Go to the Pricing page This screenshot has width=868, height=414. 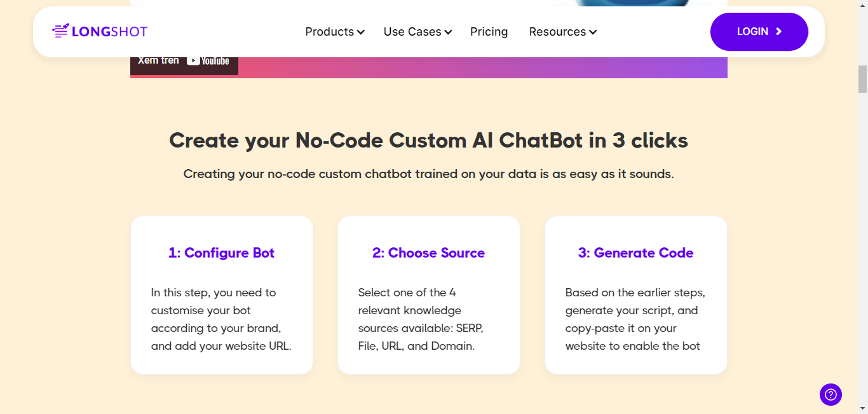489,32
